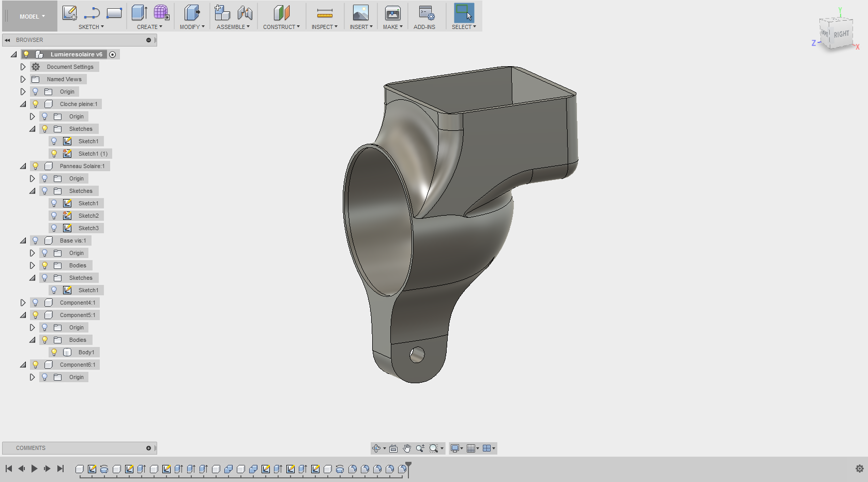Open Grid and Snaps settings icon

point(471,448)
